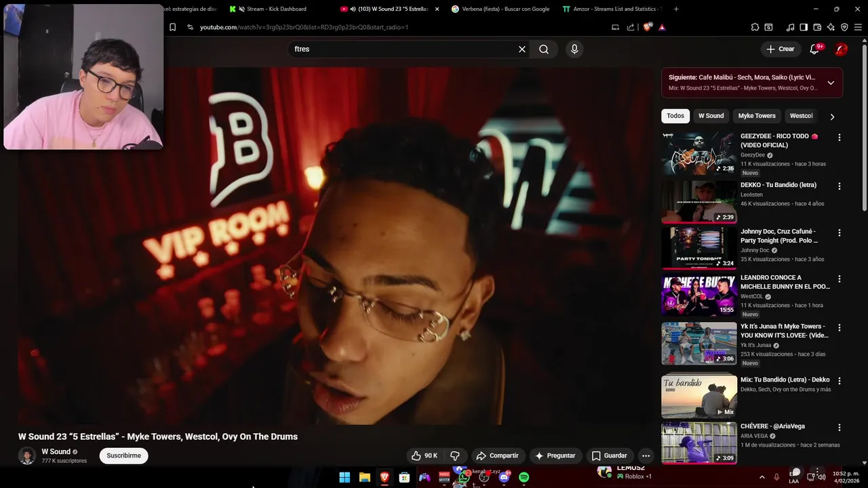Open options menu for GEEZYDEE - RICO TODO
Image resolution: width=868 pixels, height=488 pixels.
[x=840, y=138]
